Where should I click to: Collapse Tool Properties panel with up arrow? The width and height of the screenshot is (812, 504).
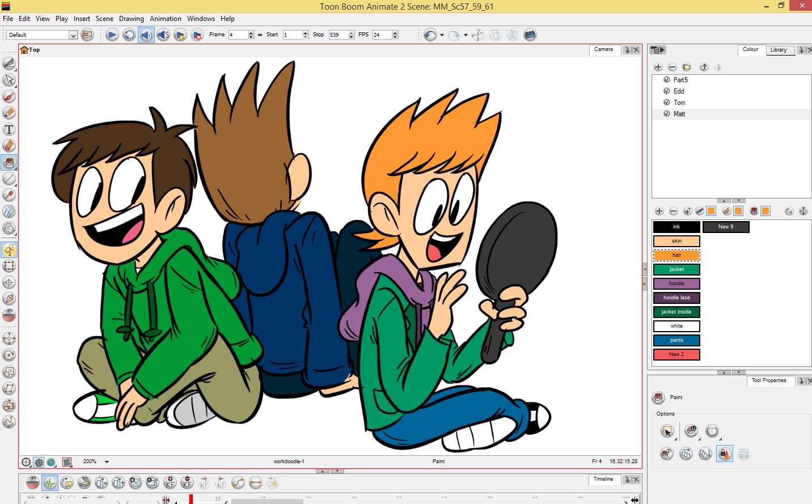point(724,372)
